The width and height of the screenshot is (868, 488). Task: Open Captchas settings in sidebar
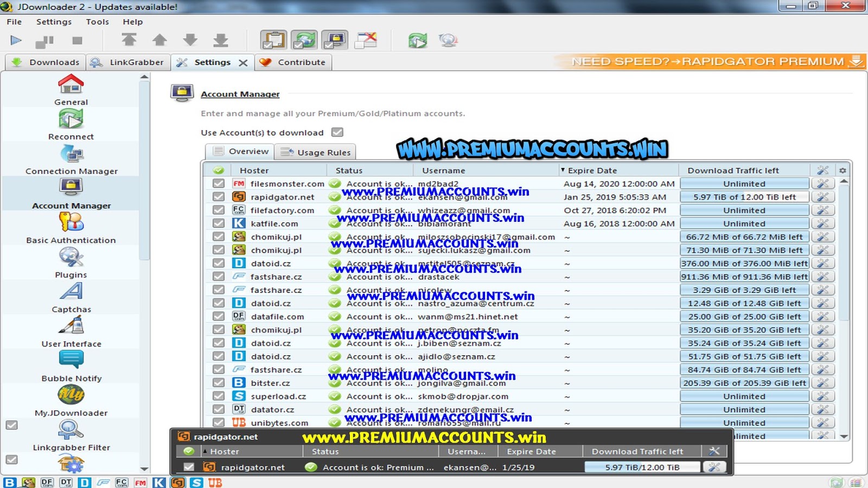click(x=71, y=298)
